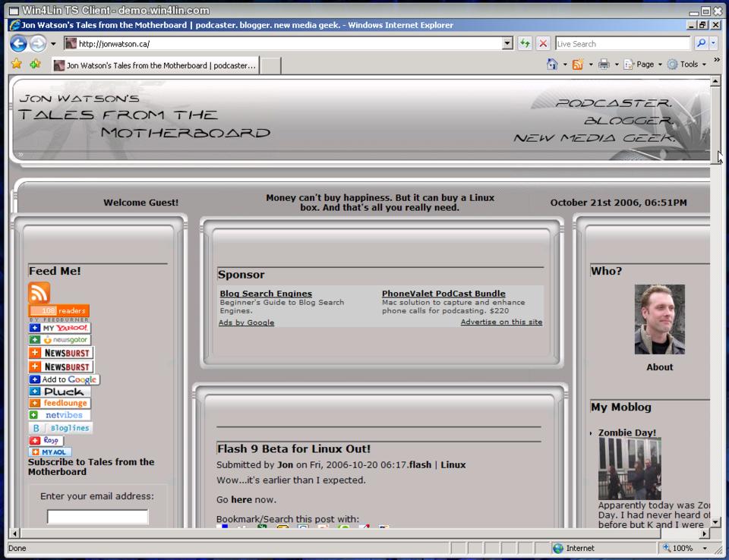Click the email address input field
The height and width of the screenshot is (560, 729).
[x=97, y=517]
